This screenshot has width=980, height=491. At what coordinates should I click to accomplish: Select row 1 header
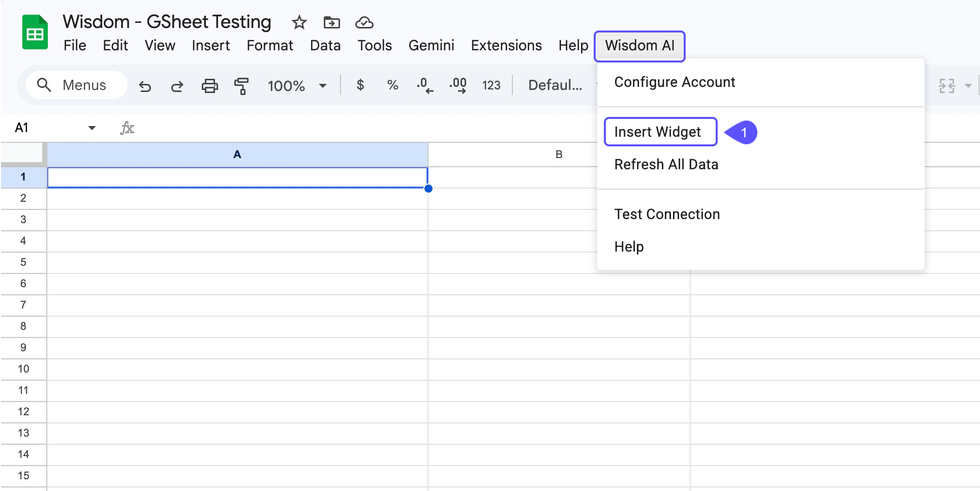23,177
